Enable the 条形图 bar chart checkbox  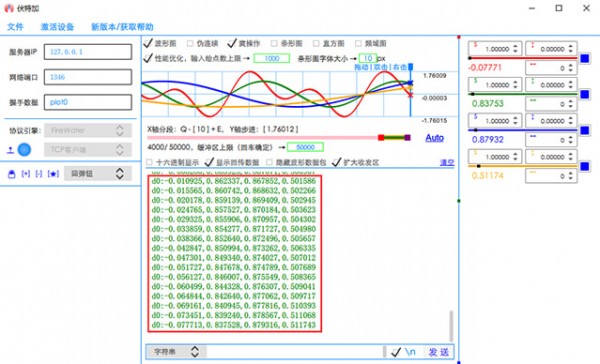click(x=274, y=43)
